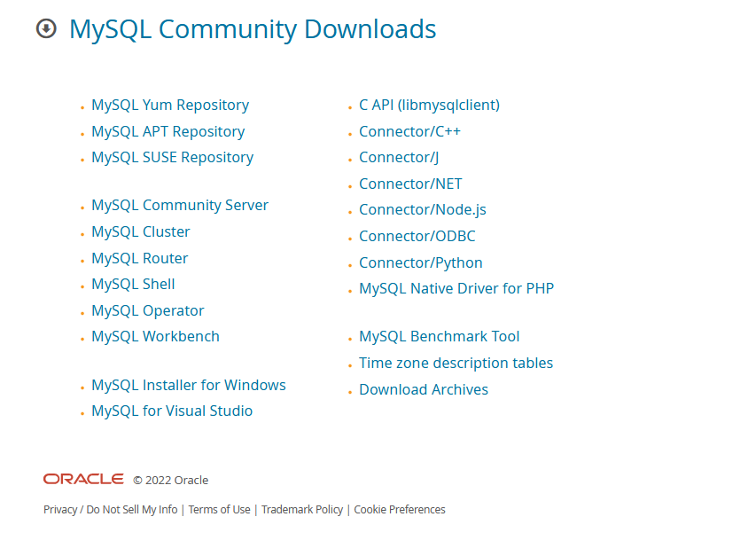Open MySQL Operator link
This screenshot has width=756, height=548.
(x=148, y=310)
